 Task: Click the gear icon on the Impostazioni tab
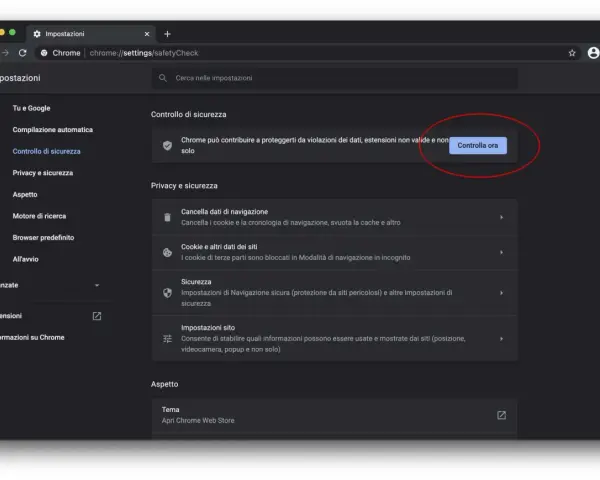pyautogui.click(x=37, y=34)
